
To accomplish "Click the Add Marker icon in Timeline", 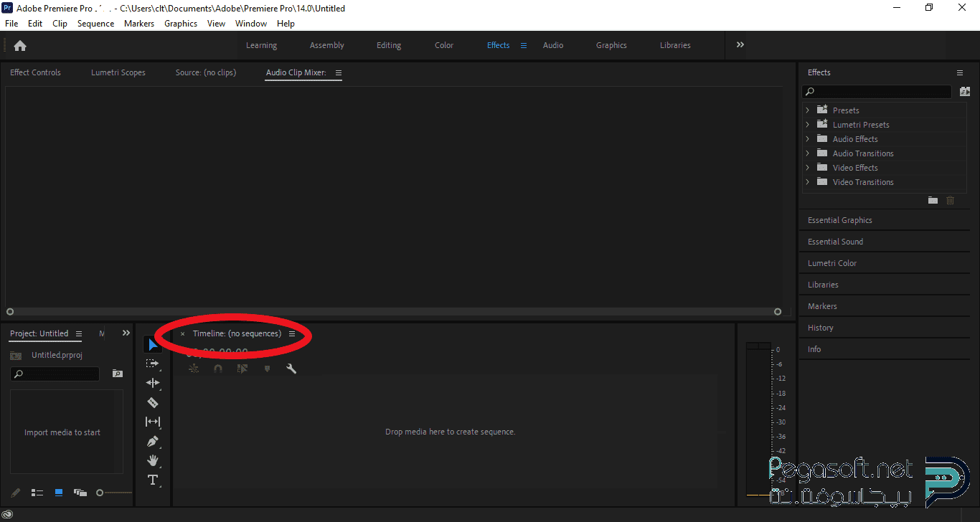I will [267, 369].
